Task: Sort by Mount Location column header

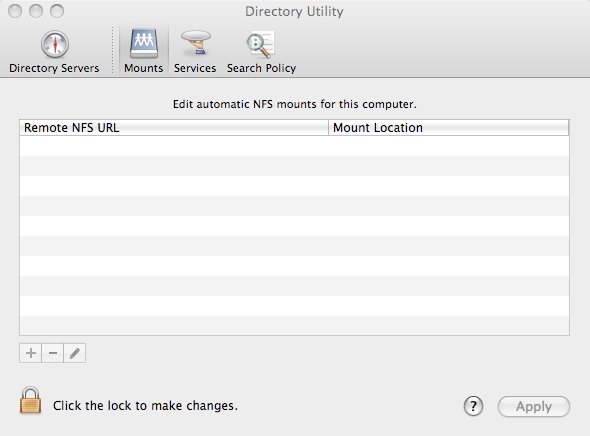Action: click(x=449, y=128)
